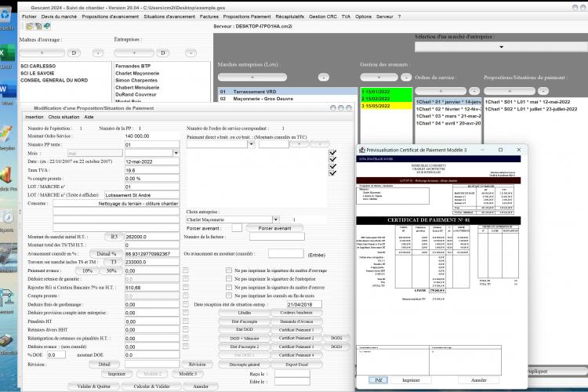Check 'Ne pas imprimer la signature de l'entreprise'
Viewport: 588px width, 392px height.
[x=229, y=279]
